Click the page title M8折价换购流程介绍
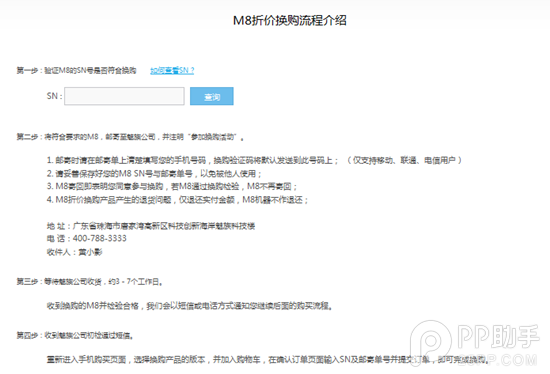The image size is (550, 374). click(x=290, y=20)
